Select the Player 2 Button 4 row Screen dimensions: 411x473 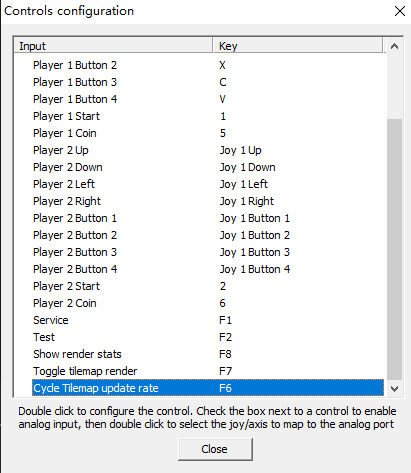[208, 269]
